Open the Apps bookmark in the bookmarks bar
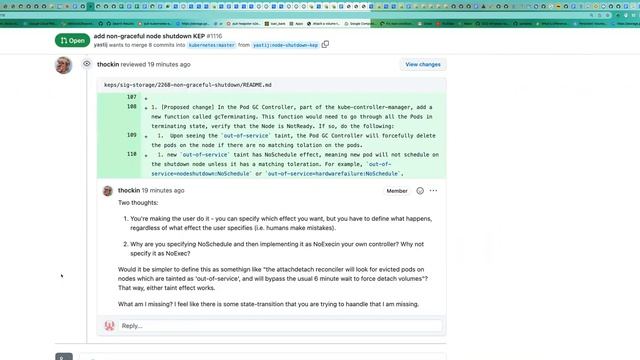Screen dimensions: 640x360 [x=296, y=24]
